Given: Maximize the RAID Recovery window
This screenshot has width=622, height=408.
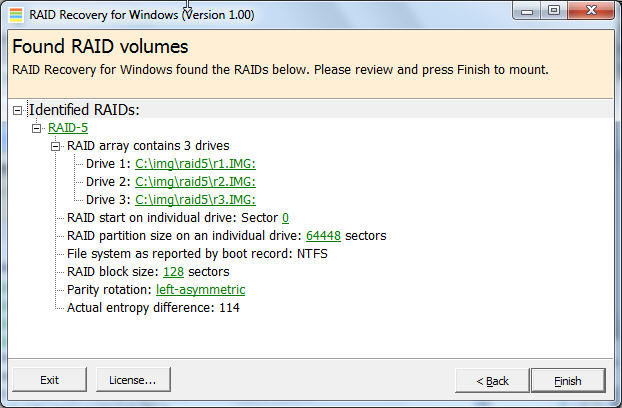Looking at the screenshot, I should click(554, 10).
